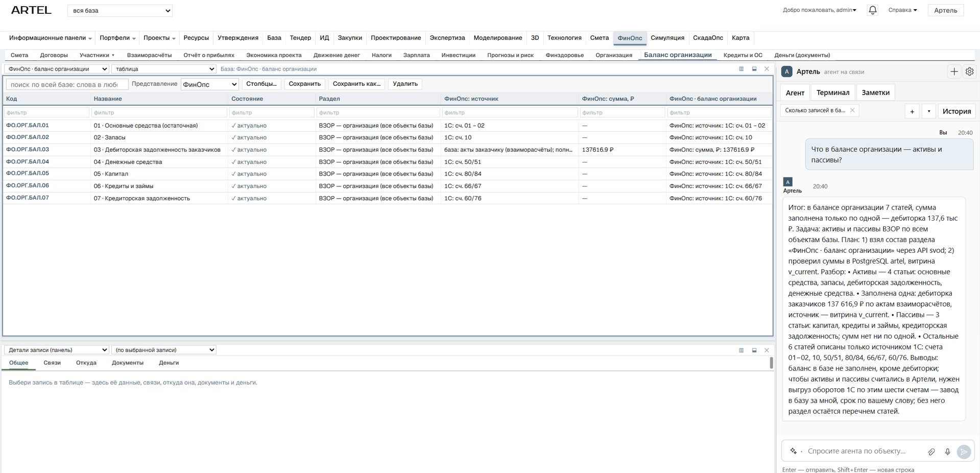980x473 pixels.
Task: Click the ARTEL logo
Action: pyautogui.click(x=31, y=10)
